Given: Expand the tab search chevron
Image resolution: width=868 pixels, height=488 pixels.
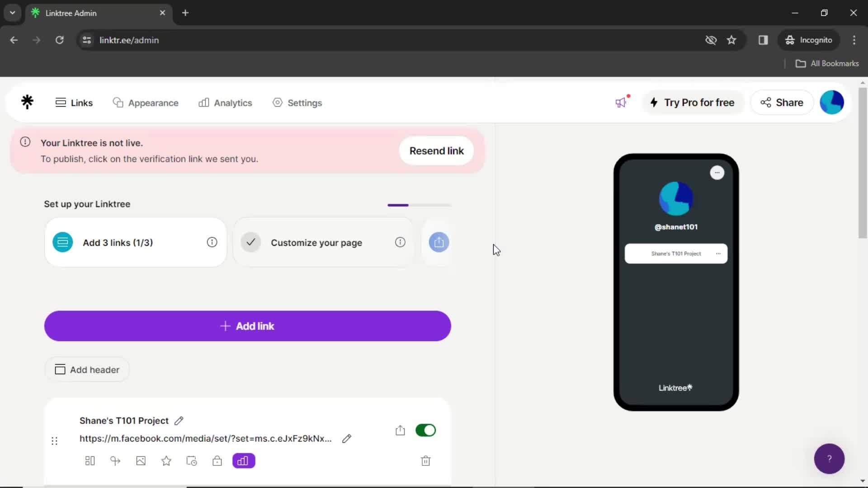Looking at the screenshot, I should [12, 13].
